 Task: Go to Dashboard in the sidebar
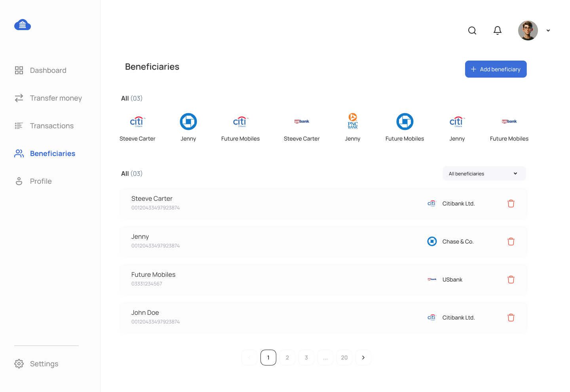(x=40, y=70)
